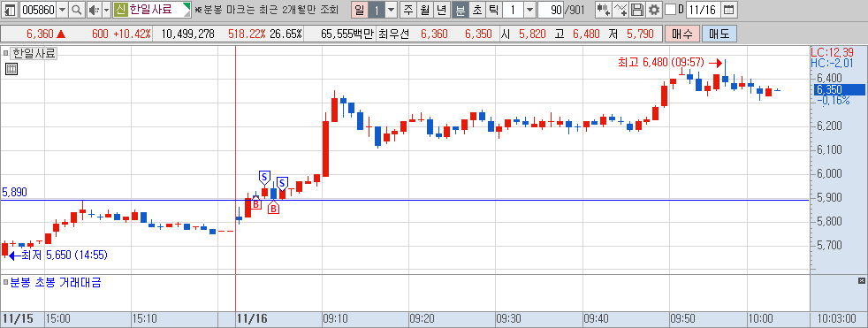Expand the minute interval dropdown arrow
868x328 pixels.
pos(529,10)
